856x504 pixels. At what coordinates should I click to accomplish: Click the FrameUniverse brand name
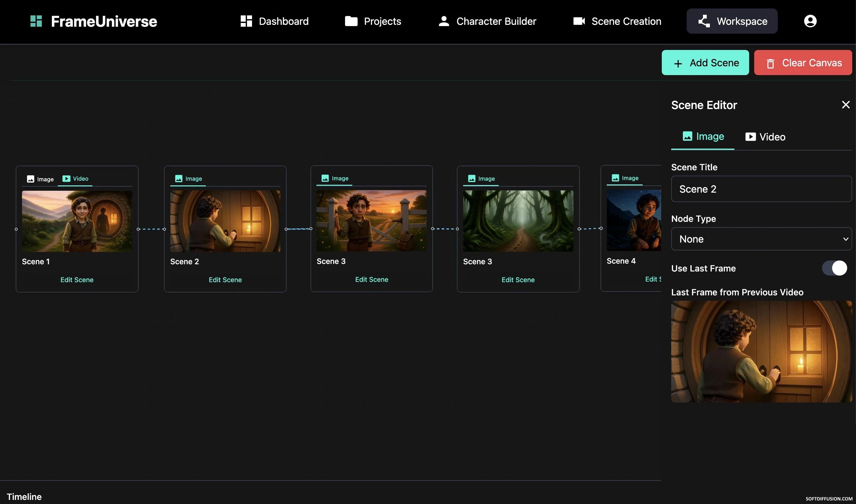[104, 21]
